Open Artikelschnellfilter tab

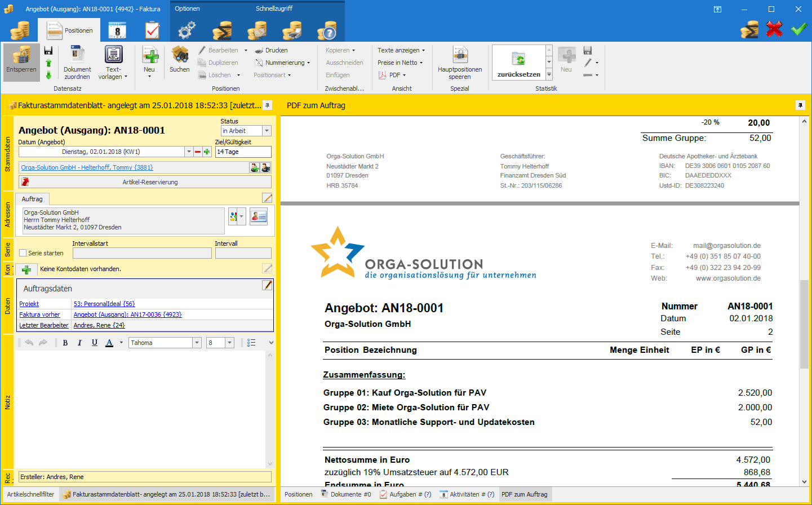pyautogui.click(x=31, y=494)
